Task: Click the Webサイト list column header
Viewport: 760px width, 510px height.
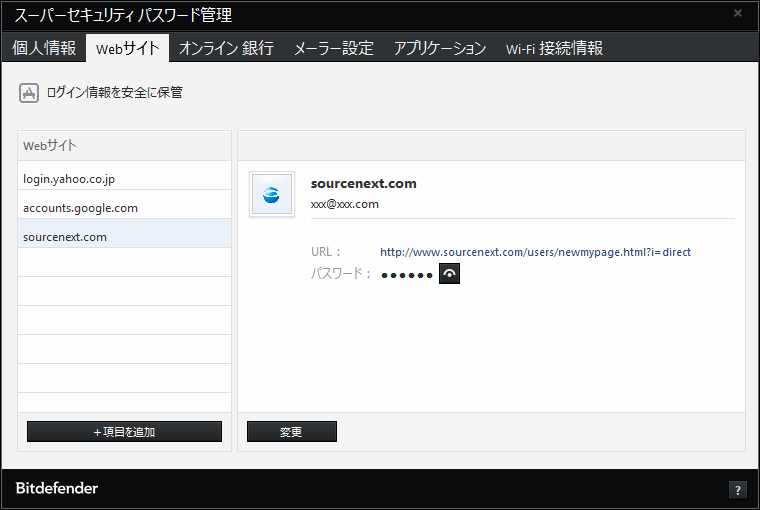Action: tap(125, 145)
